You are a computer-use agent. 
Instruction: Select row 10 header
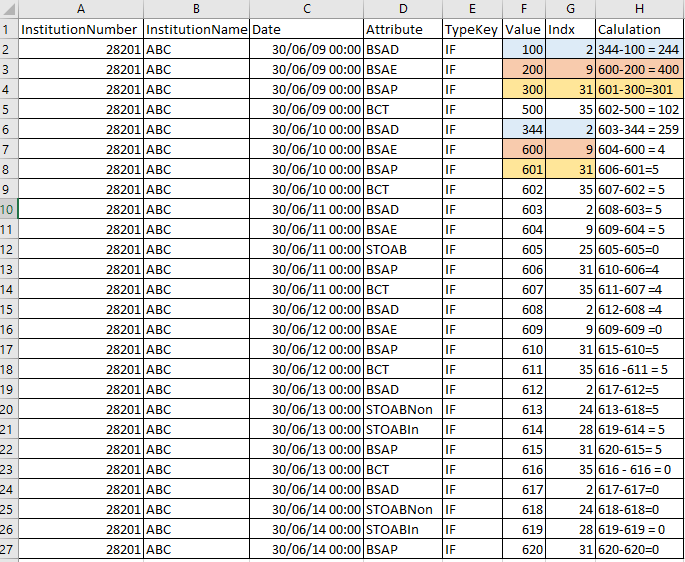pos(9,209)
